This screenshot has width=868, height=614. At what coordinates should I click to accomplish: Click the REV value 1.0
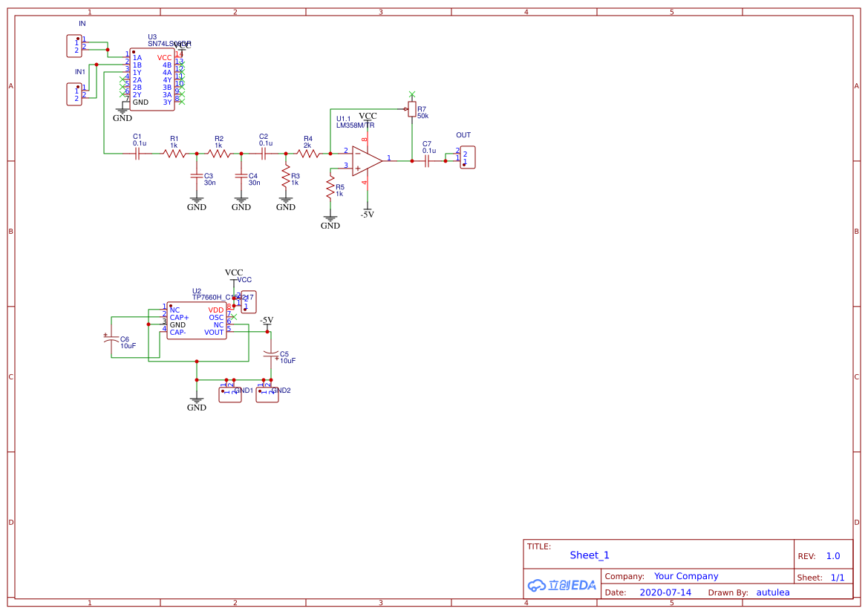pyautogui.click(x=833, y=556)
